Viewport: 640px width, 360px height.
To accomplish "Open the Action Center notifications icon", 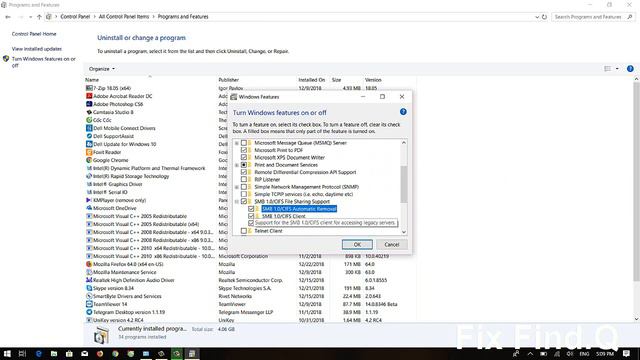I will [627, 353].
